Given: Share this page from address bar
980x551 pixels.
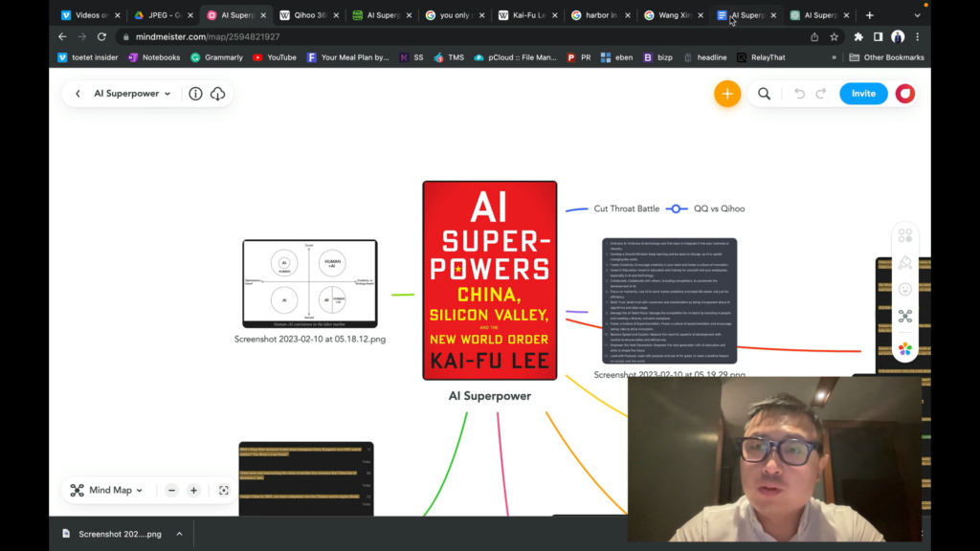Looking at the screenshot, I should (814, 37).
